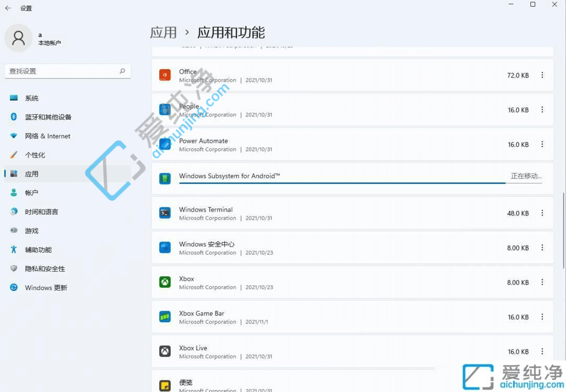Image resolution: width=566 pixels, height=392 pixels.
Task: Click the 隐私和安全性 shield icon
Action: (14, 268)
